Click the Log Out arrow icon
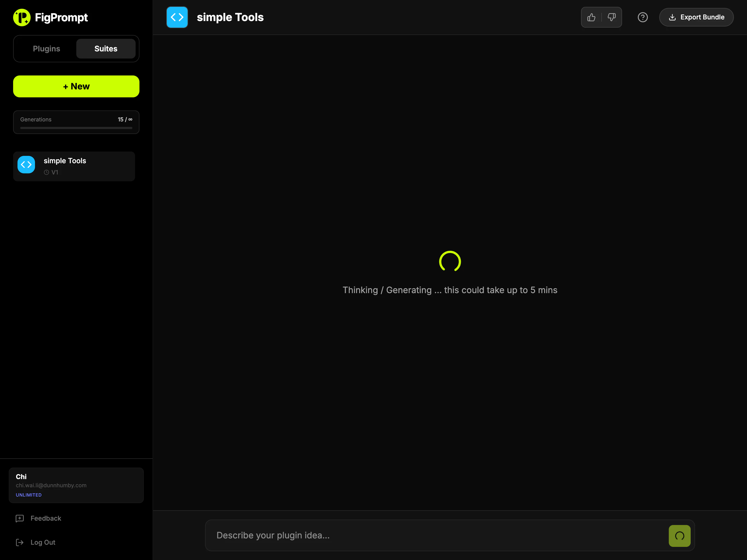 20,542
